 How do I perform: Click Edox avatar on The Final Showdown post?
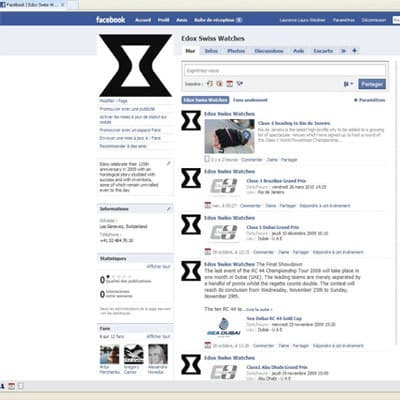click(191, 271)
